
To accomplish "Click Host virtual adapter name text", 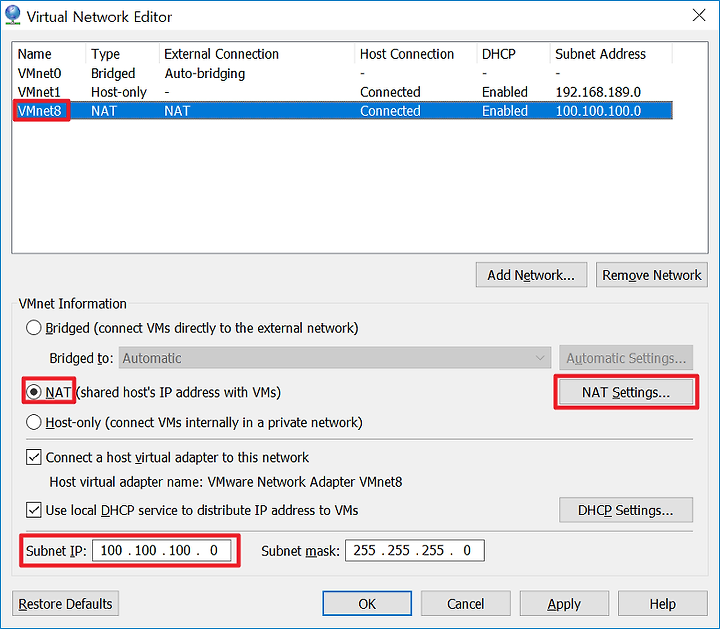I will [225, 482].
